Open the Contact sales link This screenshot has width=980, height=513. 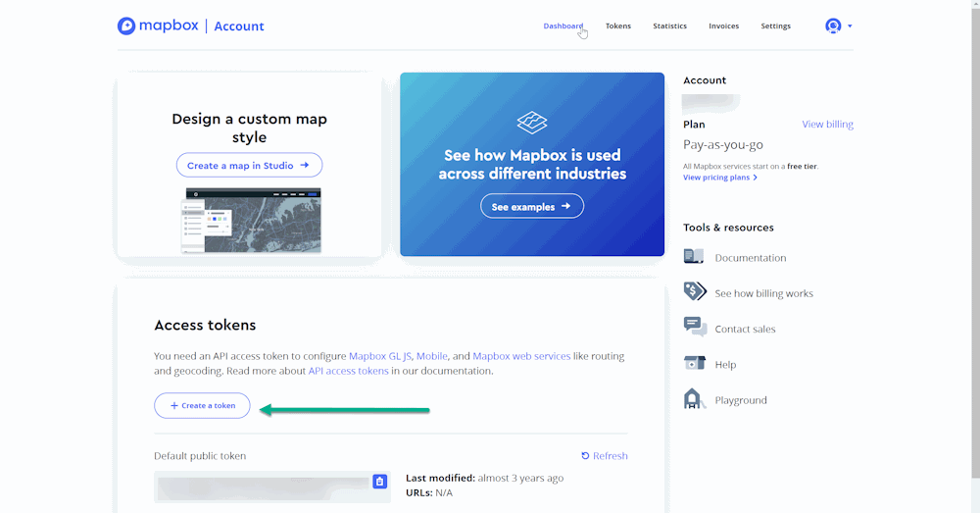(745, 329)
